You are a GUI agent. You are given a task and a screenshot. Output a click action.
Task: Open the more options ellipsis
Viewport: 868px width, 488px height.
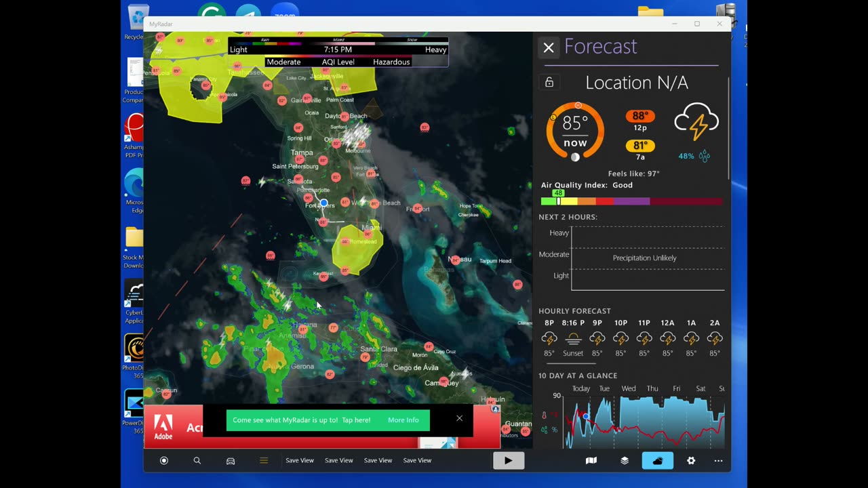pyautogui.click(x=718, y=461)
